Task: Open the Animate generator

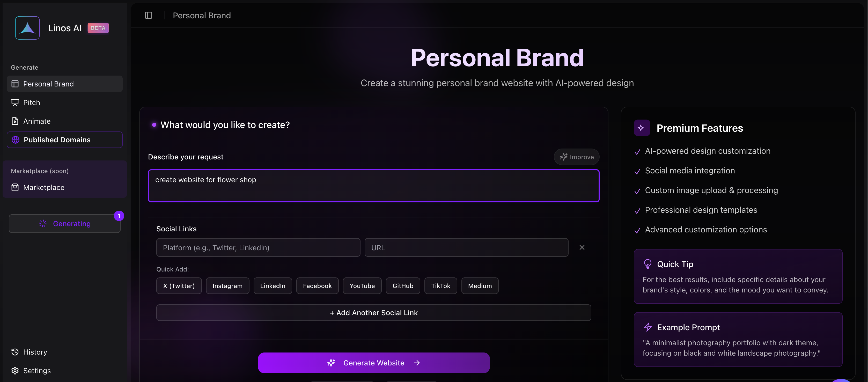Action: click(64, 121)
